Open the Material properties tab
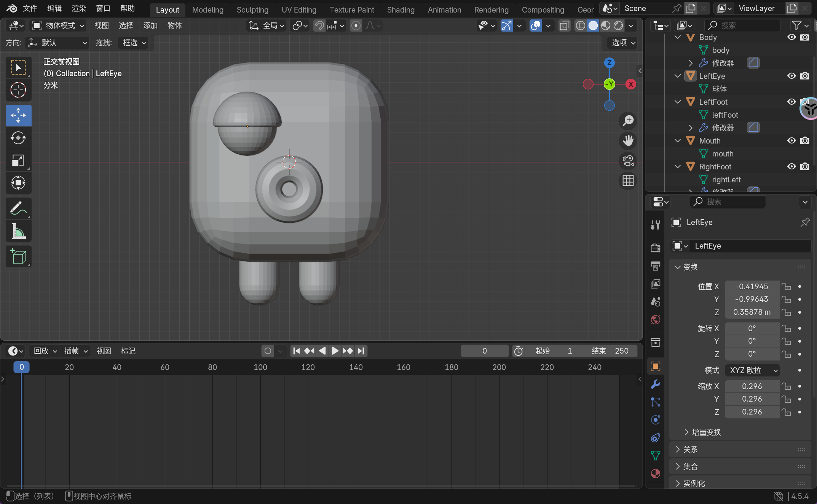 click(655, 474)
